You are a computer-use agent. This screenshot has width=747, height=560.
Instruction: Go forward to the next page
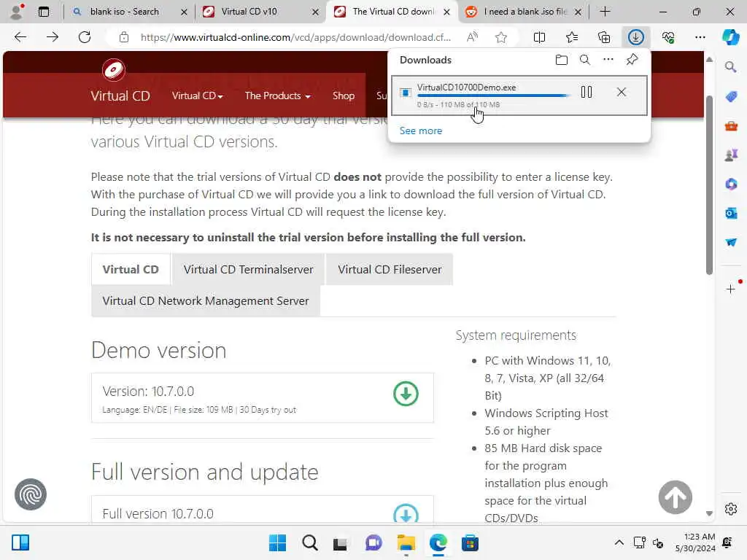click(x=53, y=37)
